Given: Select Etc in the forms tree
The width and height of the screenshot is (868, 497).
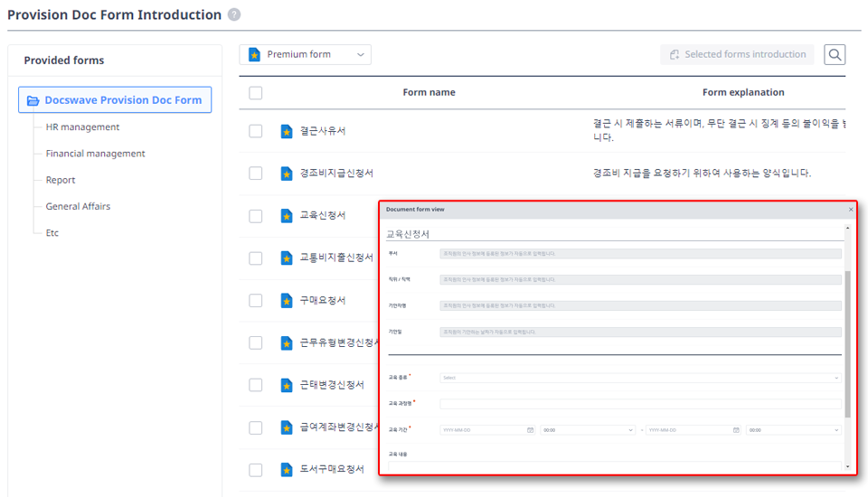Looking at the screenshot, I should [x=52, y=233].
